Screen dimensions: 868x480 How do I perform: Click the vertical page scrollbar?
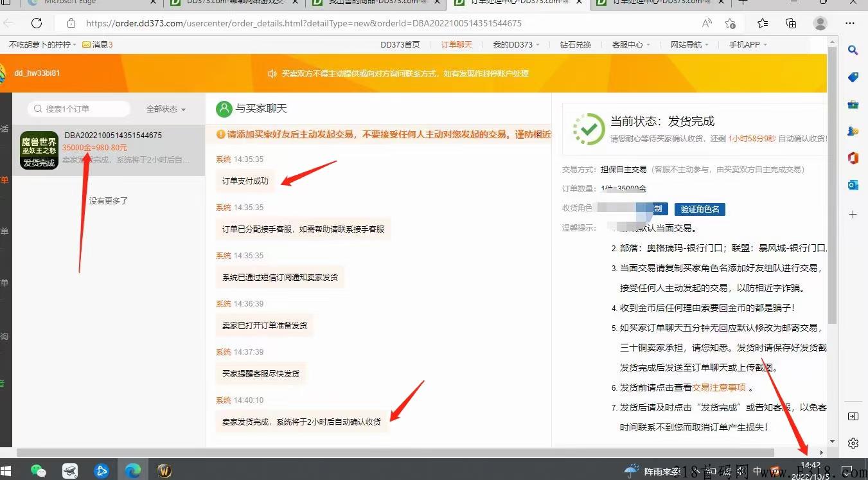pyautogui.click(x=833, y=186)
